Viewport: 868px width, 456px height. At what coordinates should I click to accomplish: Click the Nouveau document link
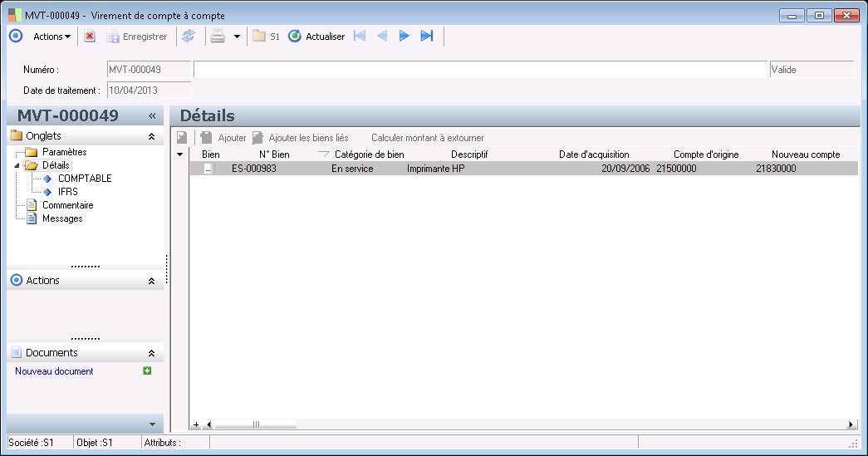(x=54, y=371)
